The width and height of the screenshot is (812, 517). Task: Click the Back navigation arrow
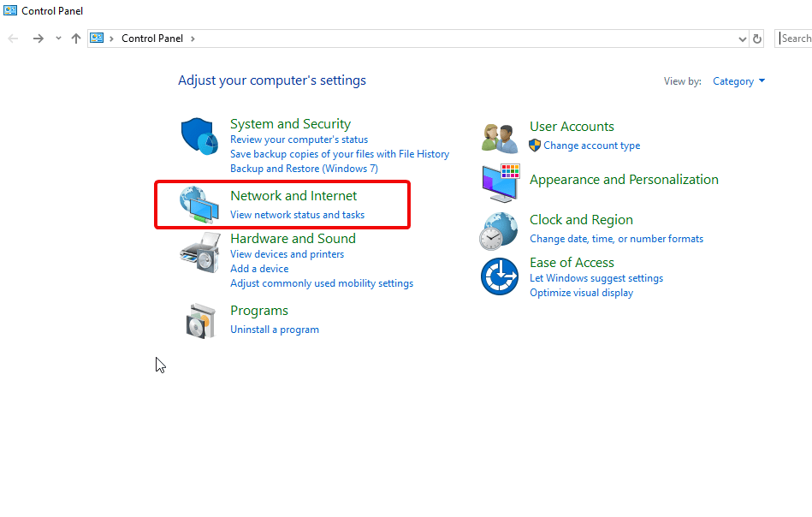tap(14, 39)
